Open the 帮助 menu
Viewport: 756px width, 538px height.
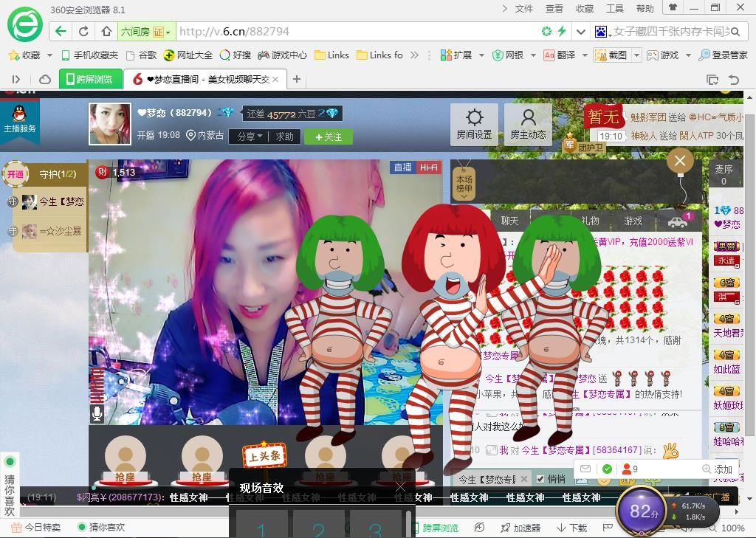[645, 8]
